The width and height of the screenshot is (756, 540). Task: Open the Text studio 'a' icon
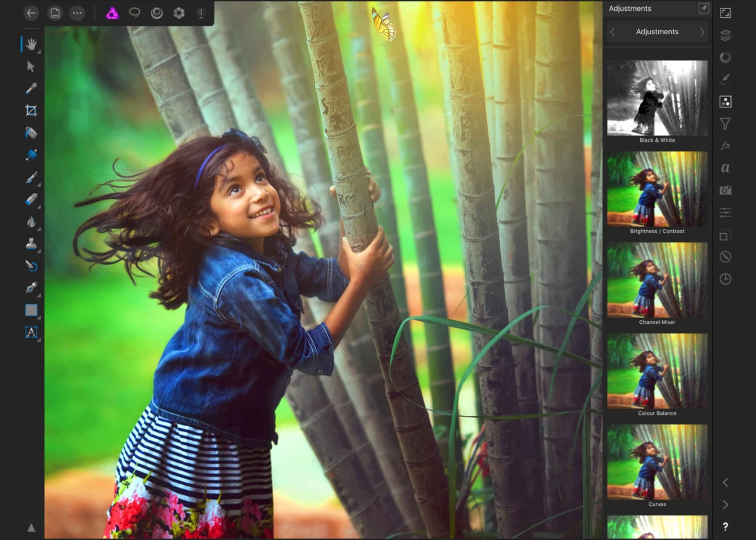pos(725,168)
